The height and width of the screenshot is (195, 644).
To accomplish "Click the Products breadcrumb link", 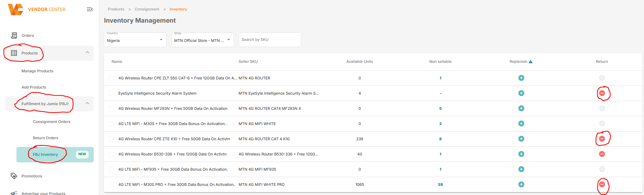I will [116, 9].
